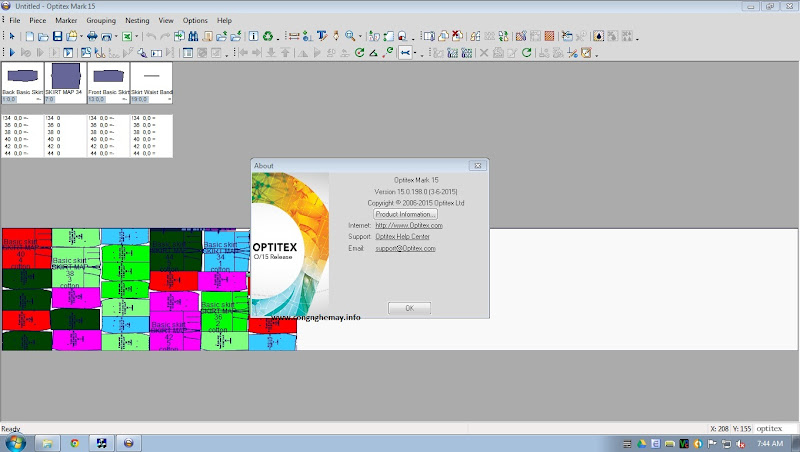Click the Info icon in the toolbar

[253, 36]
